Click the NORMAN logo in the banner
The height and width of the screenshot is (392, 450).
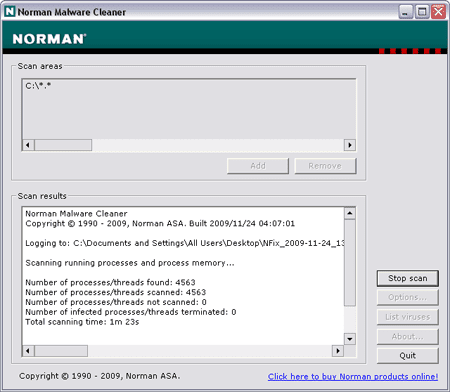[49, 39]
